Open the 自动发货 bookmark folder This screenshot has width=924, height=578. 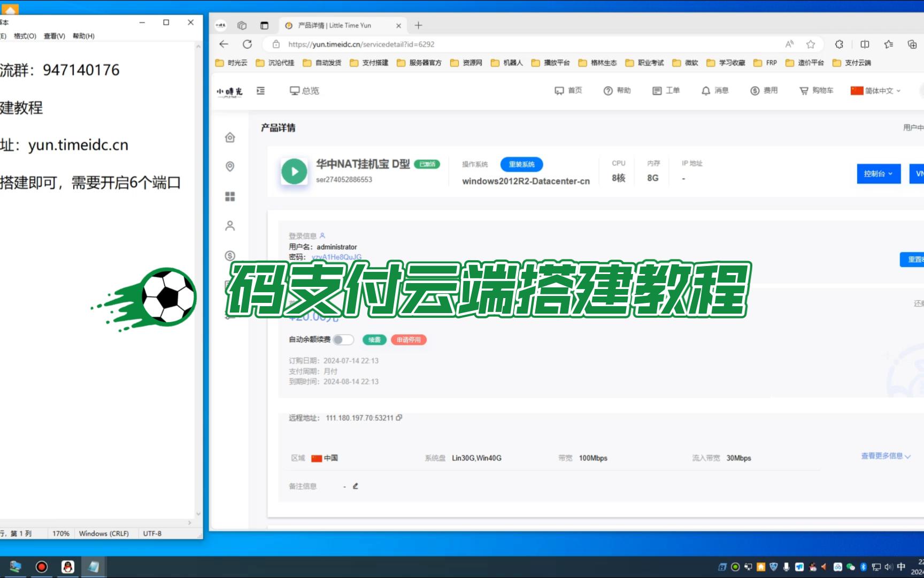click(x=322, y=63)
